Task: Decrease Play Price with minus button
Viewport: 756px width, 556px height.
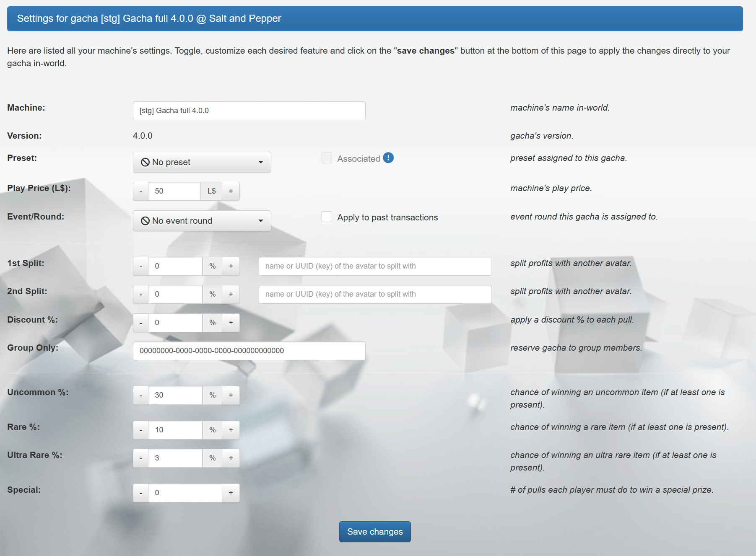Action: point(141,191)
